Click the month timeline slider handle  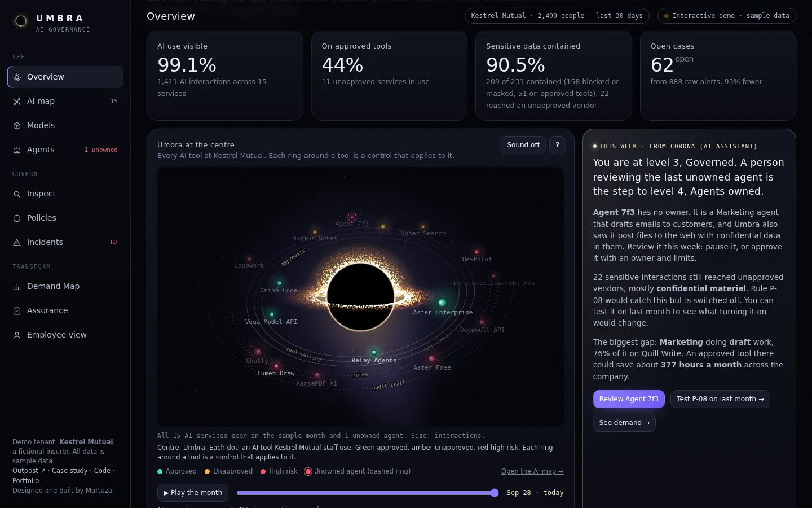point(495,493)
